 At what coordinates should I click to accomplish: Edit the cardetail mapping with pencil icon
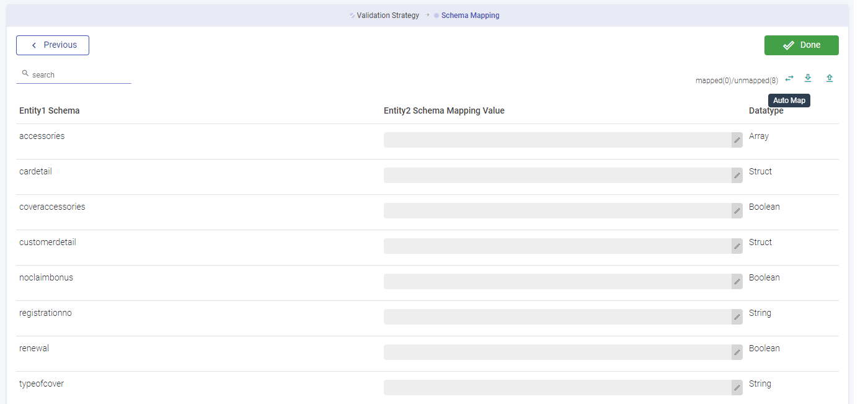[x=737, y=176]
